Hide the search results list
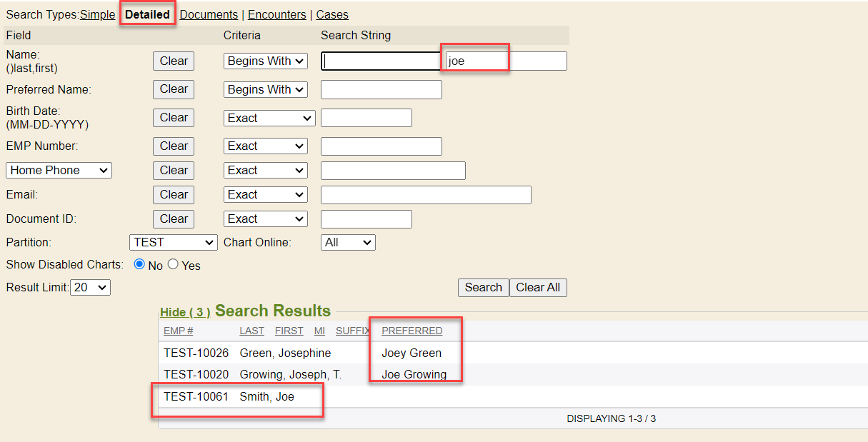868x442 pixels. [x=185, y=312]
